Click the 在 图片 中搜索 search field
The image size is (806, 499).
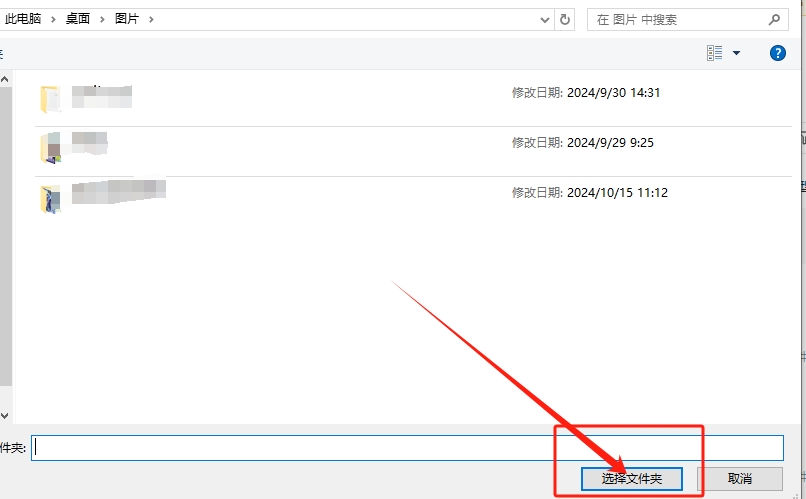[680, 19]
